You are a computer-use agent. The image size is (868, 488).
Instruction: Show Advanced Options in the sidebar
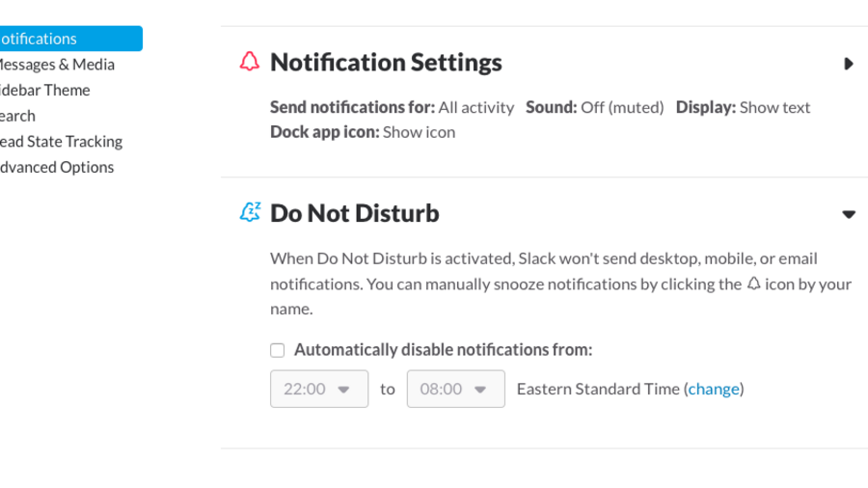click(56, 167)
